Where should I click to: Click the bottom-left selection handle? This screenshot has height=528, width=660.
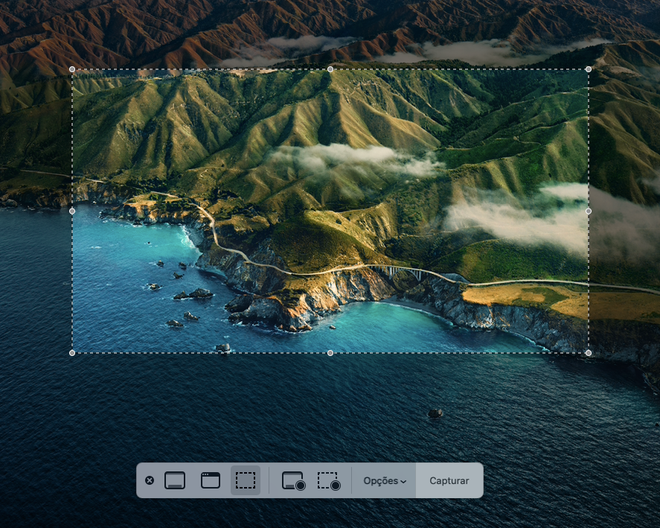pyautogui.click(x=72, y=353)
